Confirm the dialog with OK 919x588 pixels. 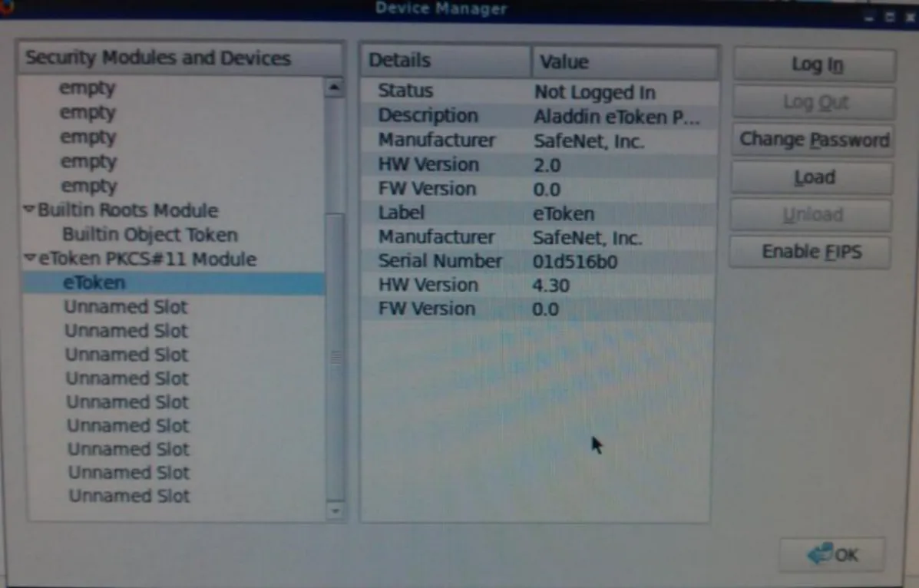coord(832,554)
